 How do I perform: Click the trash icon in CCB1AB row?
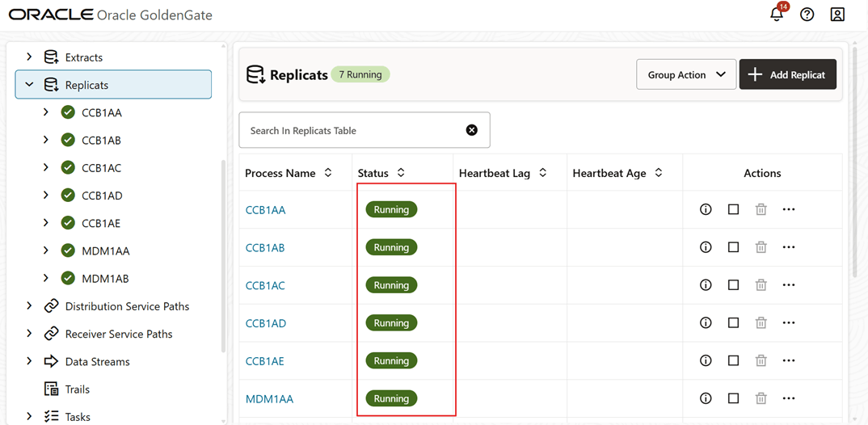[x=761, y=246]
